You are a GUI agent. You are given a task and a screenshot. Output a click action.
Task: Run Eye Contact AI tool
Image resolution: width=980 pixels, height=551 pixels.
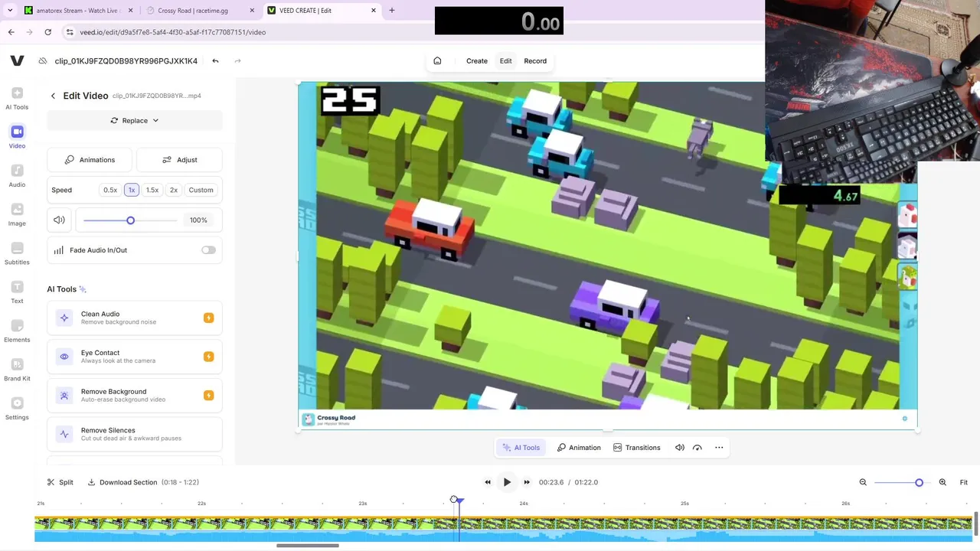(x=135, y=357)
